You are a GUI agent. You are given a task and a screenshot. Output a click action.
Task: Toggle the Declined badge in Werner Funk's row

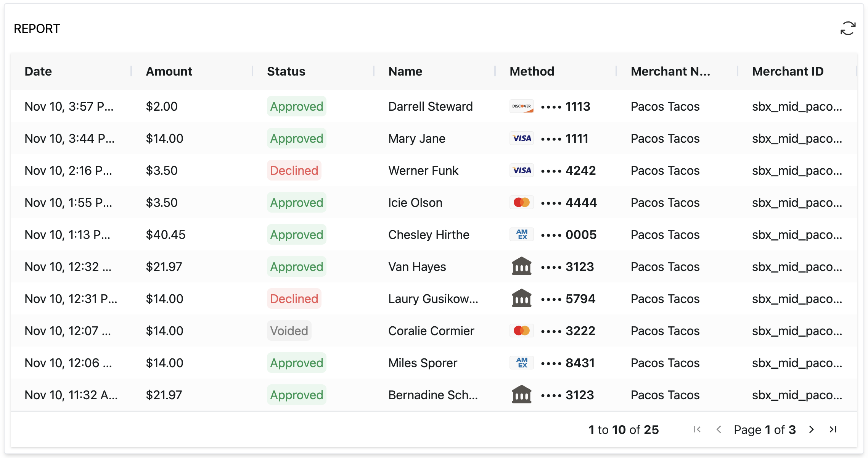click(x=294, y=170)
